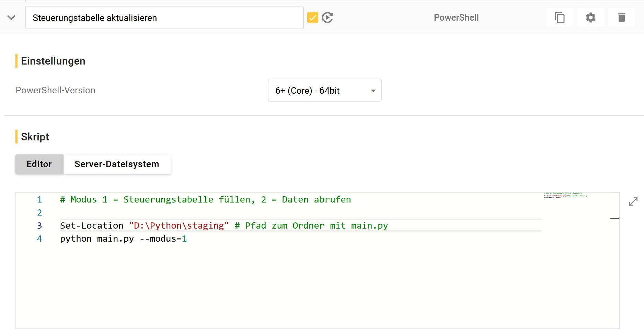Viewport: 644px width, 335px height.
Task: Click the editor vertical scrollbar marker
Action: click(614, 219)
